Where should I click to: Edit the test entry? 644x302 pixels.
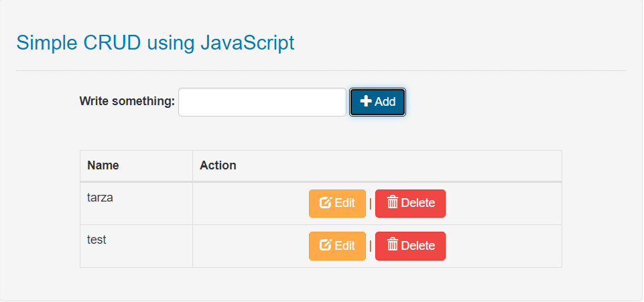[x=337, y=246]
